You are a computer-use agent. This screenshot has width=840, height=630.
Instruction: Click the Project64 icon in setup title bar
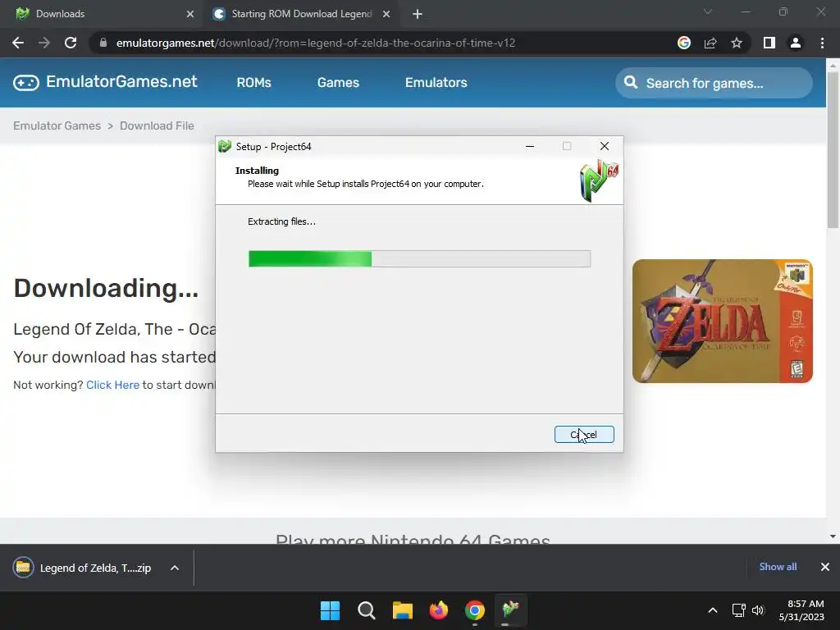(x=225, y=146)
